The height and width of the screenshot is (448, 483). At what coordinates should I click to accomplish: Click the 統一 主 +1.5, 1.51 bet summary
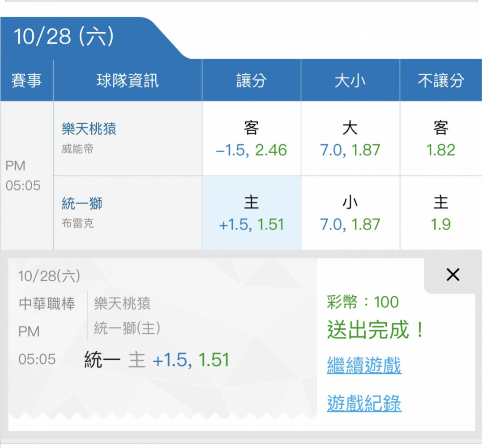tap(157, 359)
